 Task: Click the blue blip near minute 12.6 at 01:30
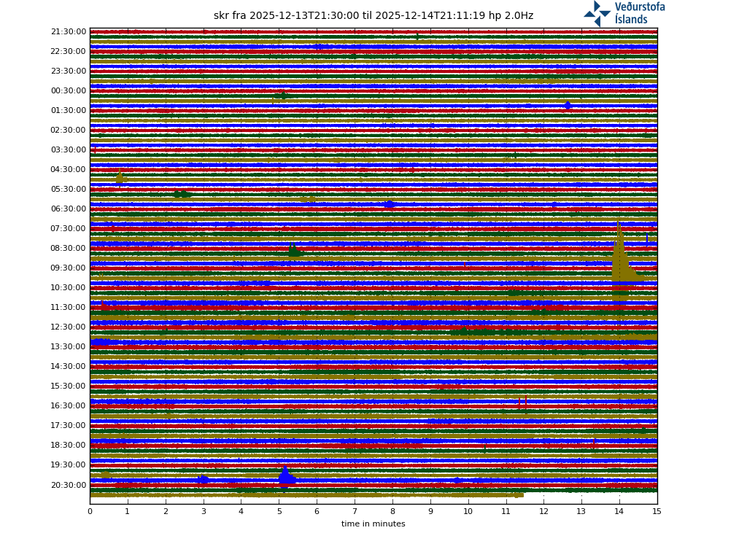[x=568, y=106]
